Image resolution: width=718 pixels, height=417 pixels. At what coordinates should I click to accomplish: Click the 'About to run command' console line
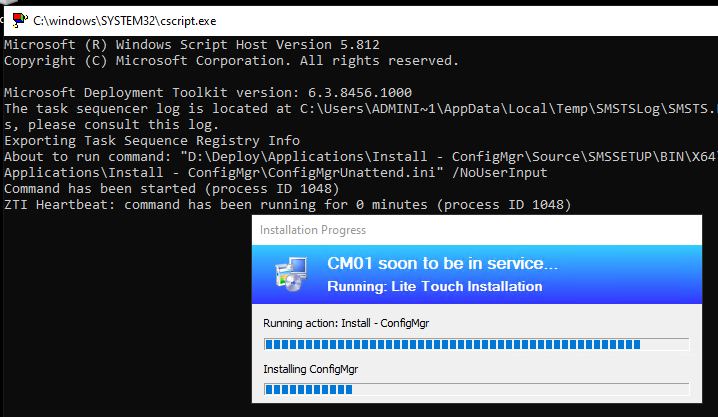pos(360,157)
